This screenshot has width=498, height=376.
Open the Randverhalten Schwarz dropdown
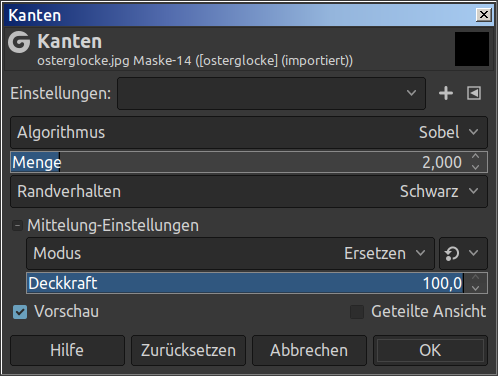pos(249,191)
